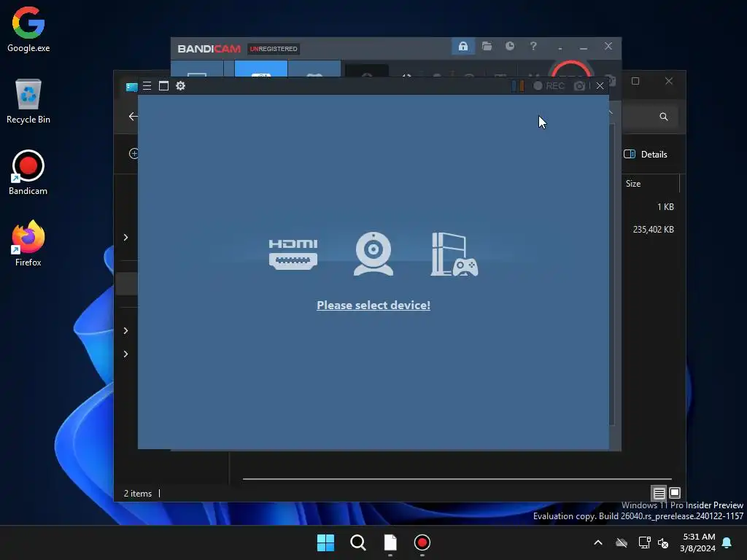Switch to Bandicam device recording mode tab

tap(261, 69)
